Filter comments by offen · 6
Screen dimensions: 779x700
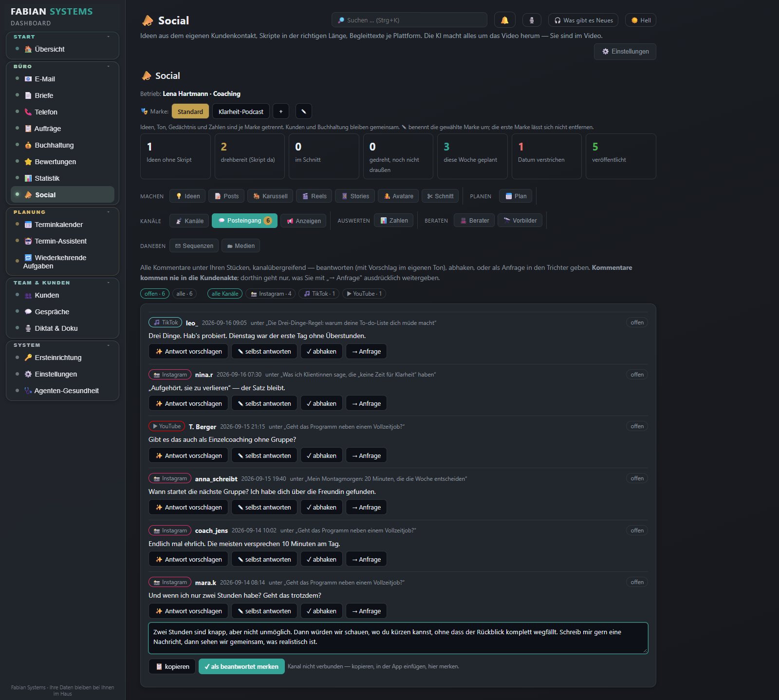155,293
